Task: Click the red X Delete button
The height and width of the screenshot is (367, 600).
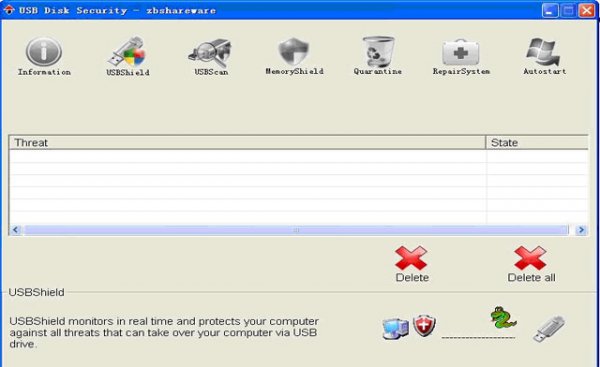Action: [x=411, y=264]
